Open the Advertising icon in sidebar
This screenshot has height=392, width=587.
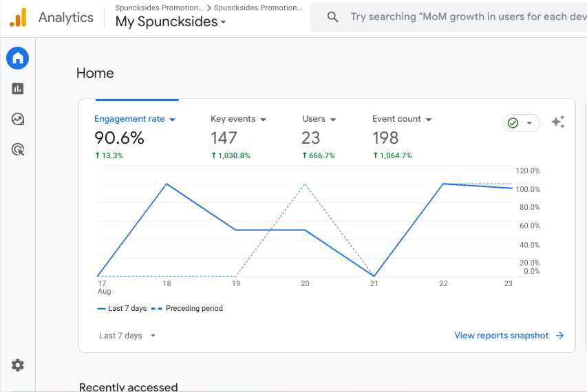coord(18,150)
